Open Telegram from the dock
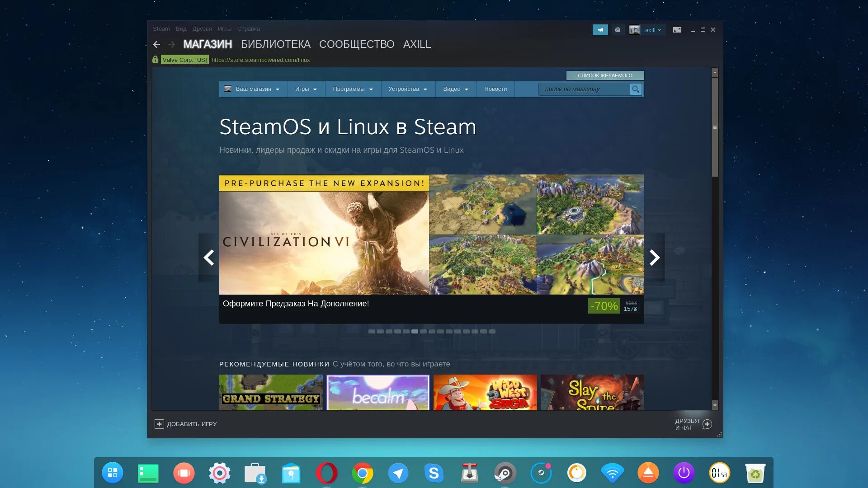Screen dimensions: 868x488 point(398,473)
